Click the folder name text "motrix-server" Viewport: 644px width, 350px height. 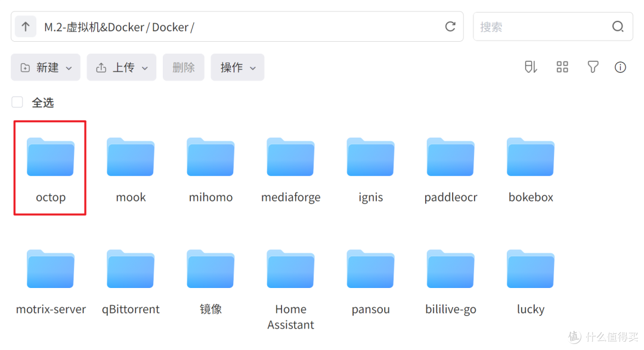(51, 309)
